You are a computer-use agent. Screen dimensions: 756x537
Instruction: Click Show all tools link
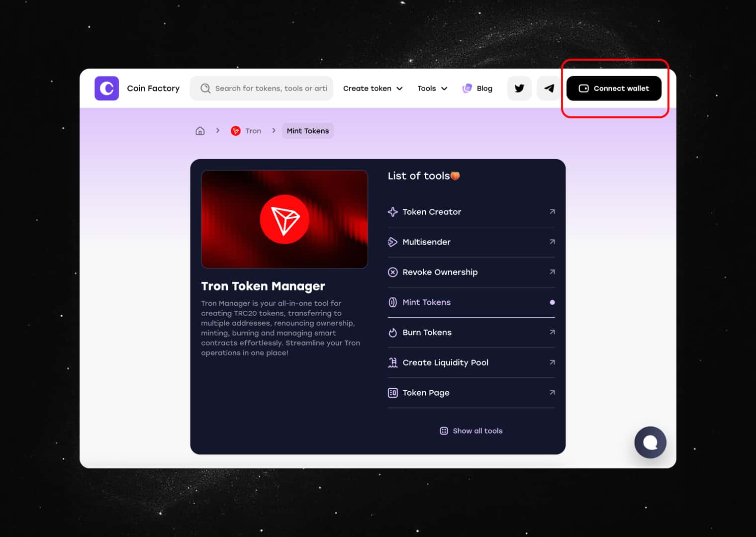(472, 431)
